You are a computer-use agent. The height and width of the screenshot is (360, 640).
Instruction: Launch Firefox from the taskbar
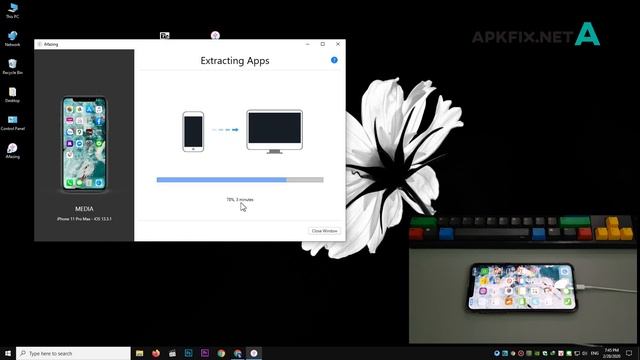(156, 353)
